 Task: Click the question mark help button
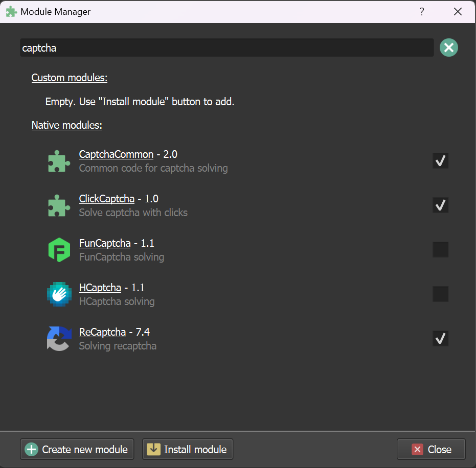tap(422, 12)
